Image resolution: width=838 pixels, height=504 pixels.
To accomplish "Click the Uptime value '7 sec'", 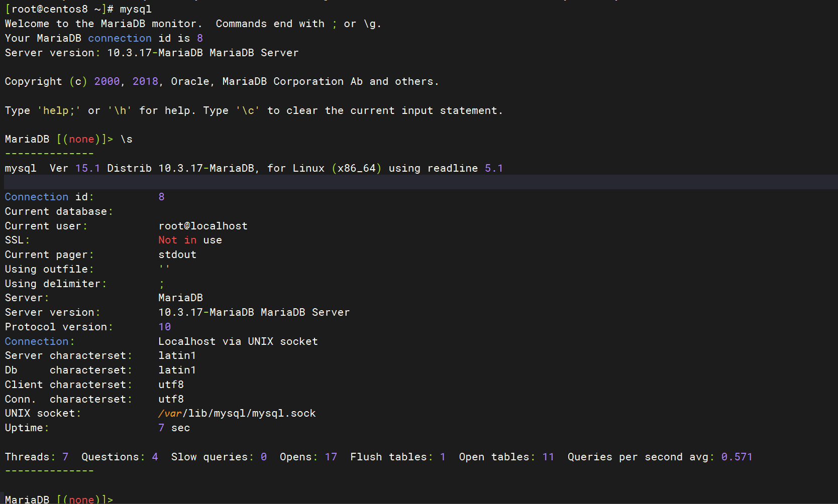I will [174, 428].
